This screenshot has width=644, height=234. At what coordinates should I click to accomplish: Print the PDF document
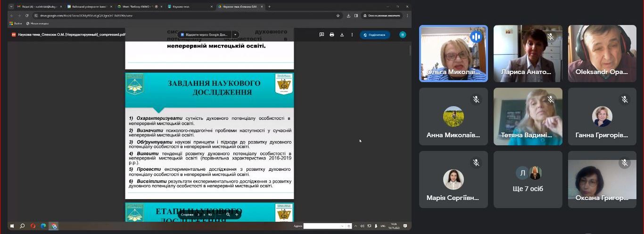click(x=332, y=34)
